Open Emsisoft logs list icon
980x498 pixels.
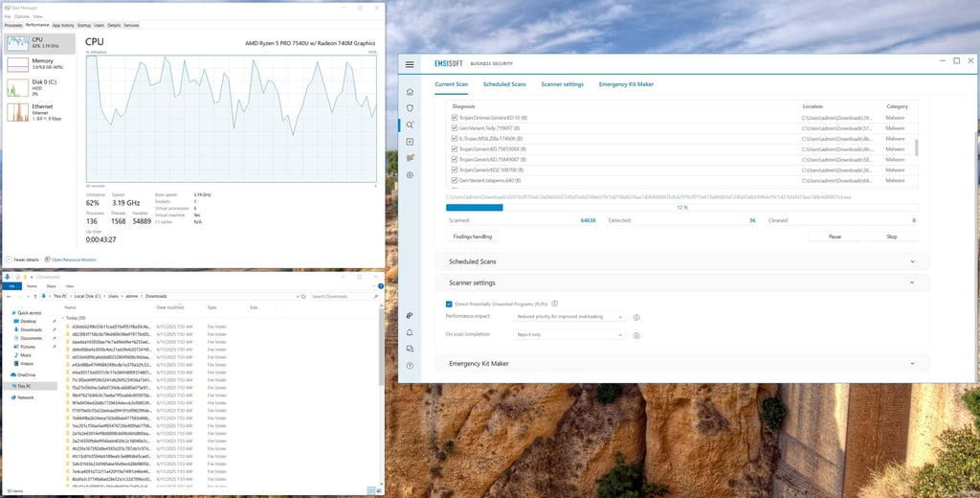[410, 158]
